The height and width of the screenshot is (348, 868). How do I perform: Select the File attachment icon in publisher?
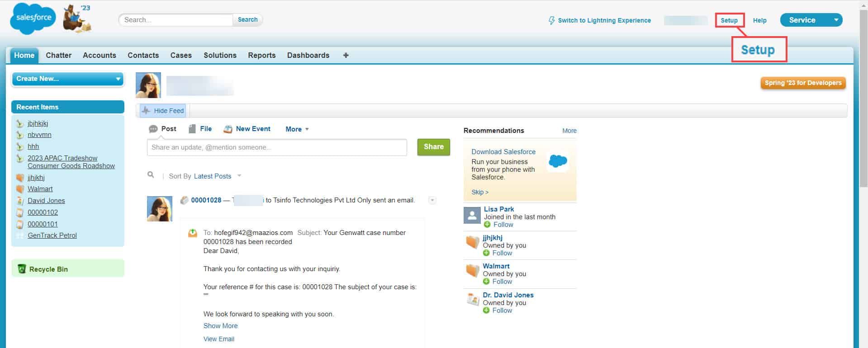tap(192, 129)
